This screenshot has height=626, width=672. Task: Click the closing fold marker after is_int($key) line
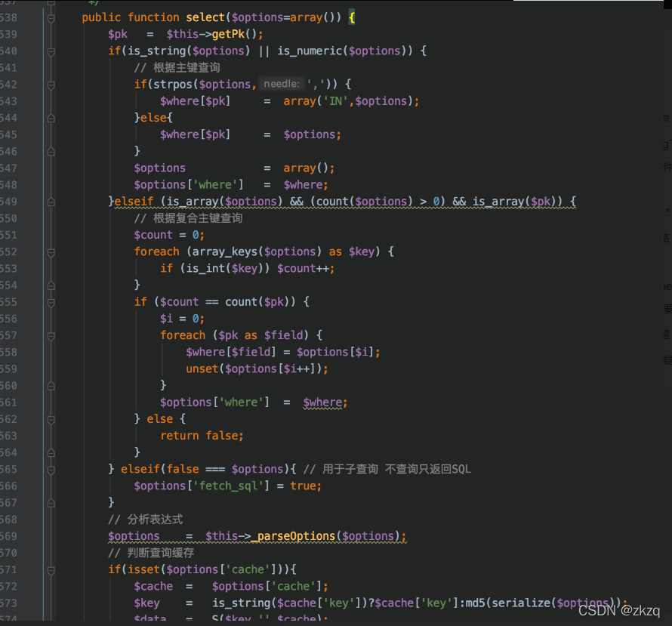[x=51, y=285]
